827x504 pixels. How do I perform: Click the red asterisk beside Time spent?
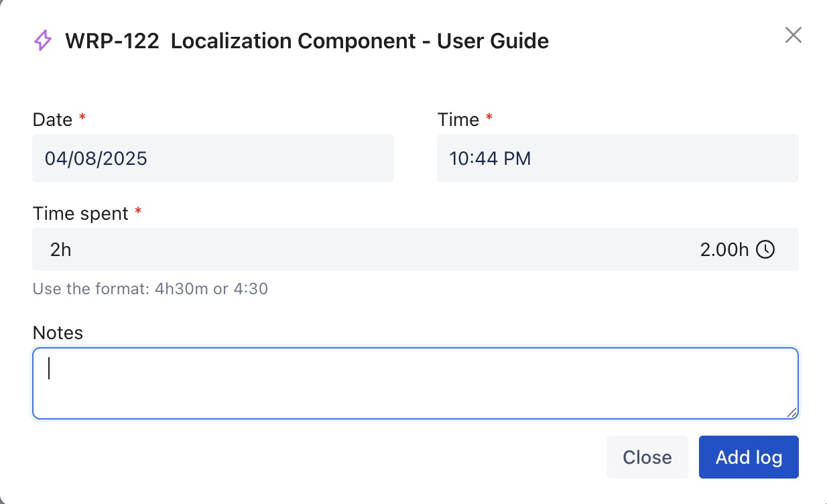tap(138, 212)
